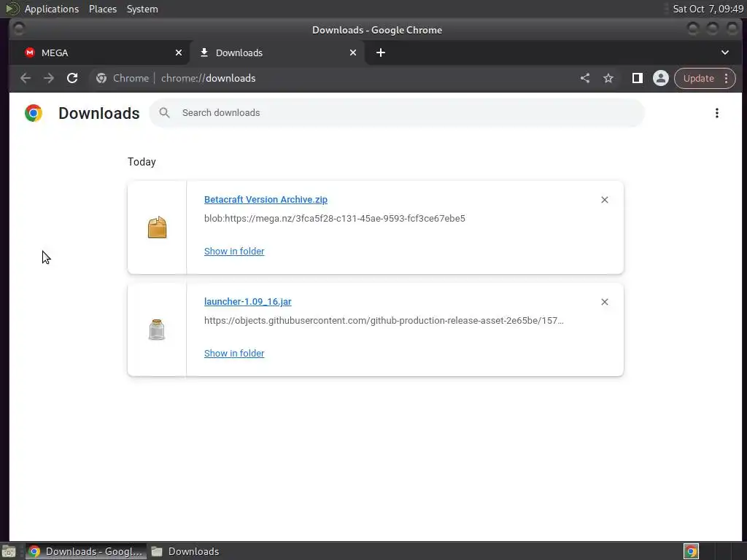Click the Chrome tray icon in bottom panel

(691, 551)
